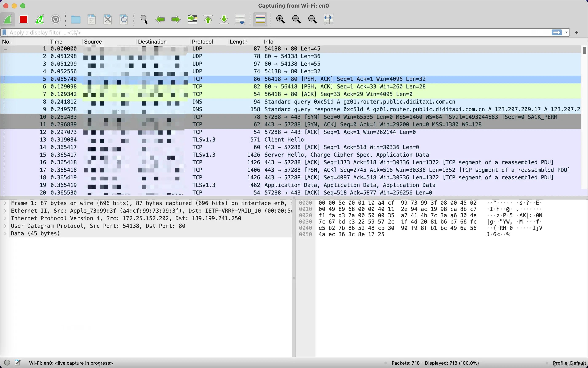Sort packets by the Protocol column

[x=202, y=42]
